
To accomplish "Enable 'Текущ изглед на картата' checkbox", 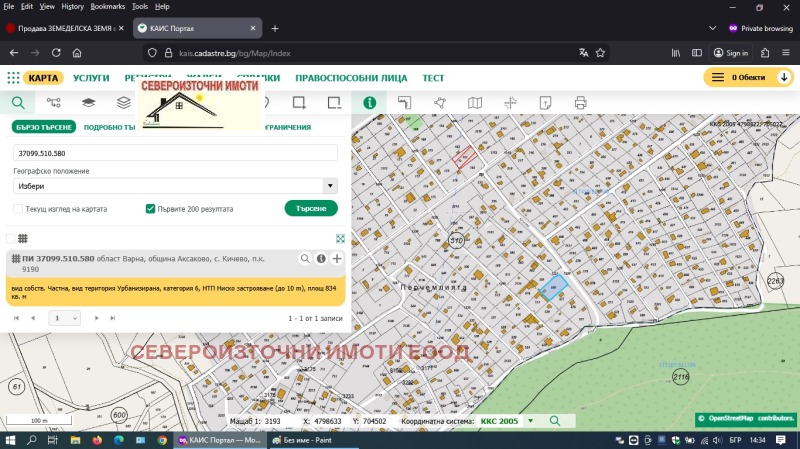I will coord(18,209).
